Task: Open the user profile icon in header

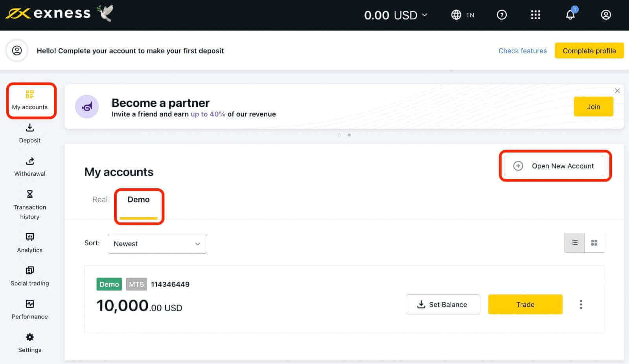Action: [606, 15]
